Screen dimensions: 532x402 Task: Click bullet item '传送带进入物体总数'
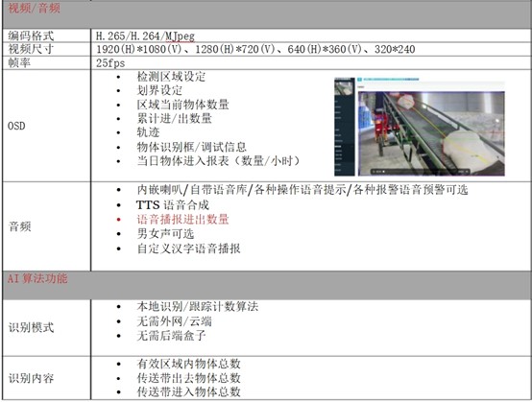(188, 391)
